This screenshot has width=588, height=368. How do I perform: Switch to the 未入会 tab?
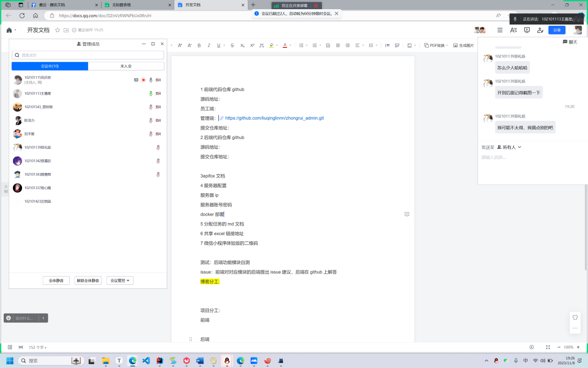(126, 66)
